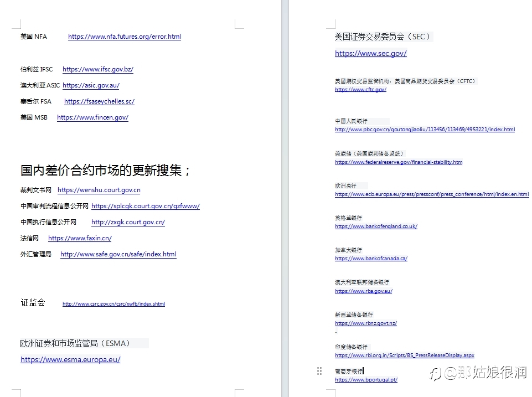Click the label 美国 MSB
This screenshot has width=532, height=397.
[34, 117]
